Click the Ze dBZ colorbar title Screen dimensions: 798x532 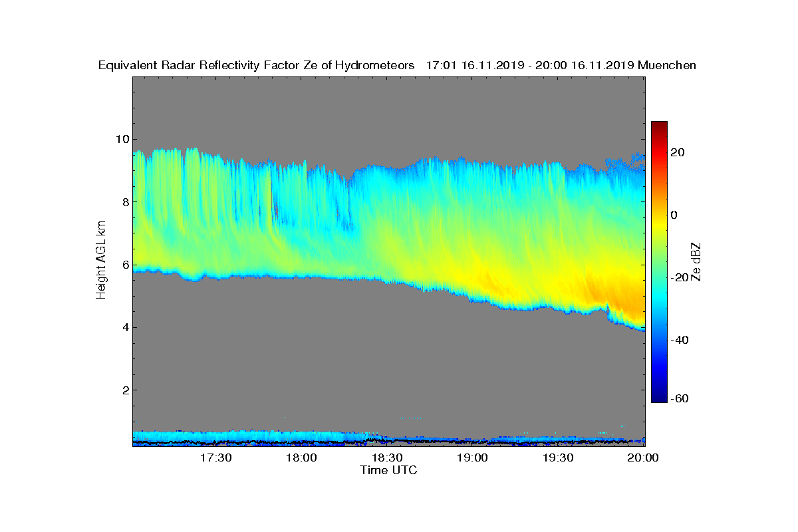coord(697,261)
